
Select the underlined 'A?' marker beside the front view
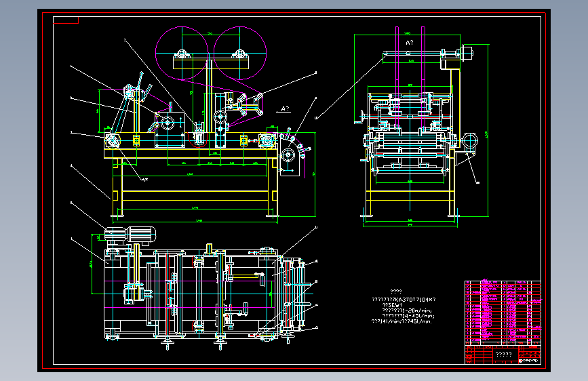[x=285, y=108]
